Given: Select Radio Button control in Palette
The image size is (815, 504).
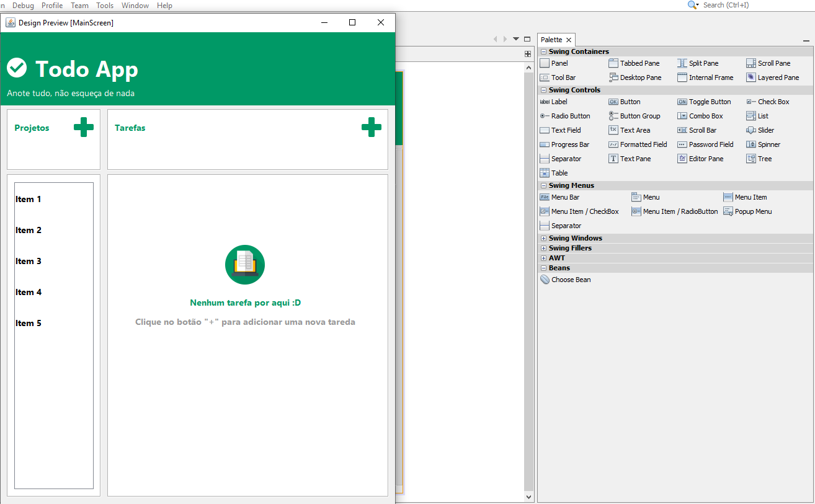Looking at the screenshot, I should pyautogui.click(x=565, y=116).
